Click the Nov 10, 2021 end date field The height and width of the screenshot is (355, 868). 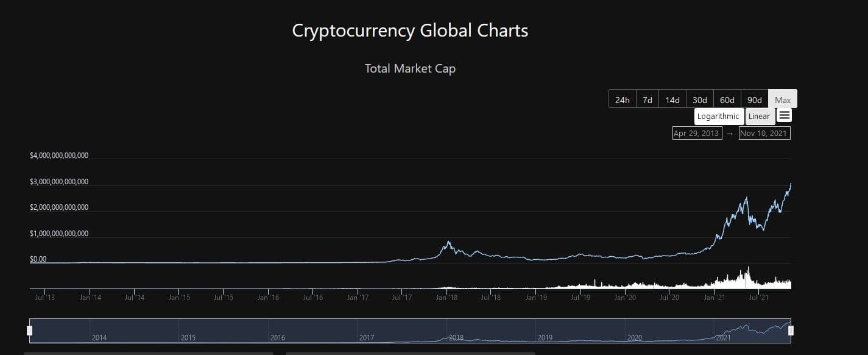coord(764,133)
